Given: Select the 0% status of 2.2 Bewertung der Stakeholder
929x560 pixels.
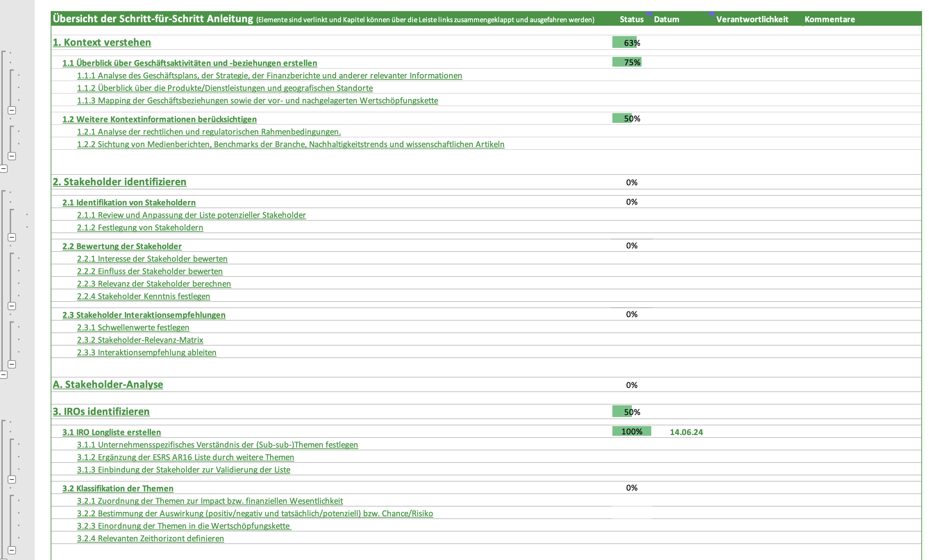Looking at the screenshot, I should click(x=632, y=245).
